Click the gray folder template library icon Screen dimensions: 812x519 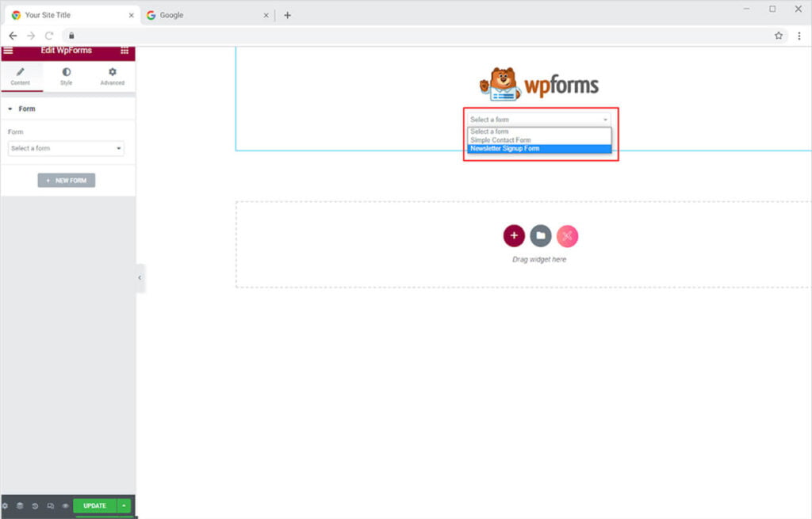click(541, 235)
